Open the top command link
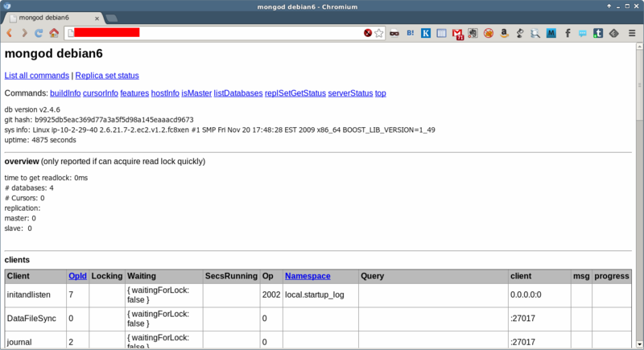 (380, 93)
